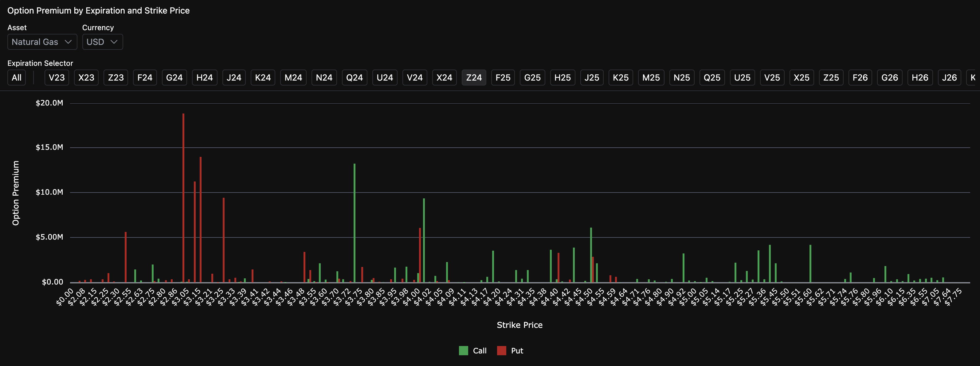Image resolution: width=980 pixels, height=366 pixels.
Task: Pick the Q25 expiration
Action: click(712, 78)
